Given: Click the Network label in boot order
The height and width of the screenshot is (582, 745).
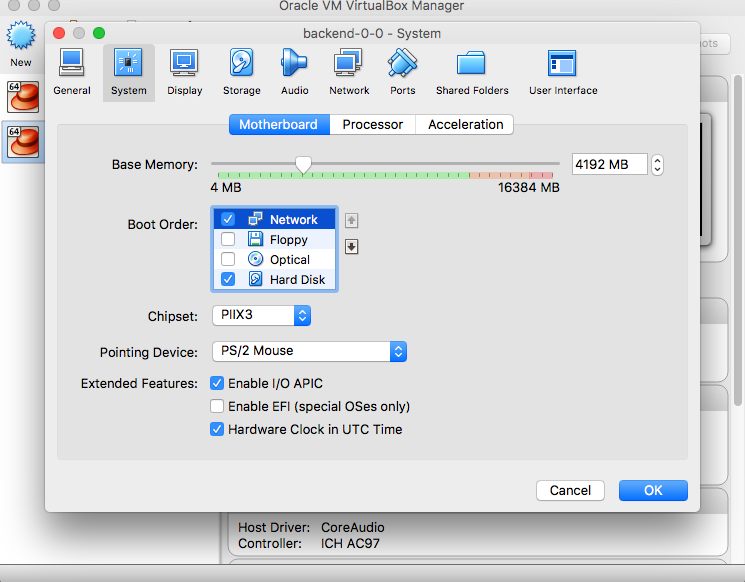Looking at the screenshot, I should (x=294, y=219).
